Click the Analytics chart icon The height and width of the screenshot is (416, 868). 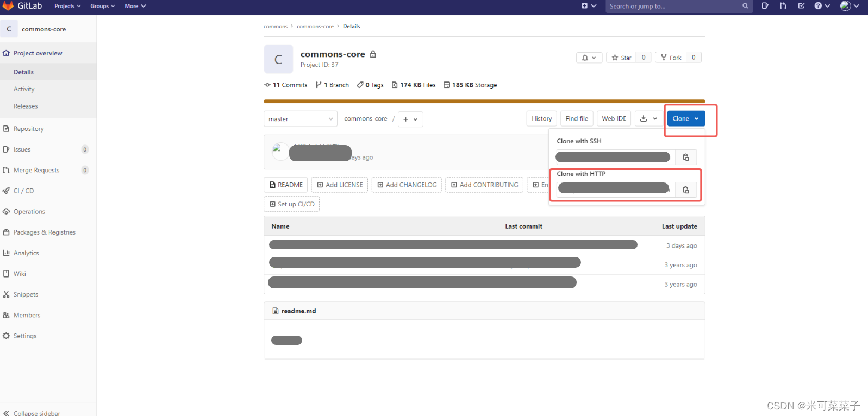coord(6,253)
